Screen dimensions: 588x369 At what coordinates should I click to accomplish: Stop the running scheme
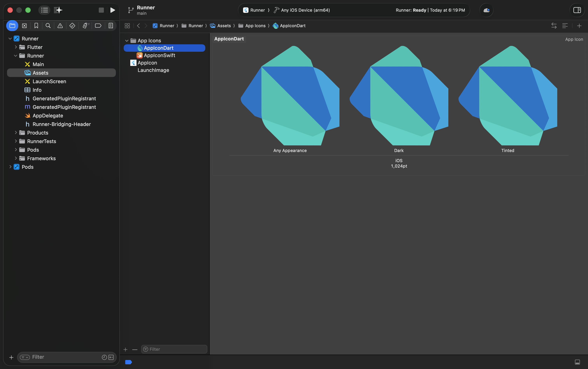click(x=101, y=10)
